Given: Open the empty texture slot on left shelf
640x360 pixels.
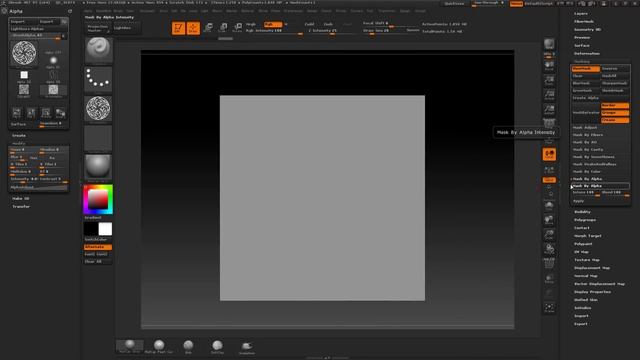Looking at the screenshot, I should click(x=98, y=138).
